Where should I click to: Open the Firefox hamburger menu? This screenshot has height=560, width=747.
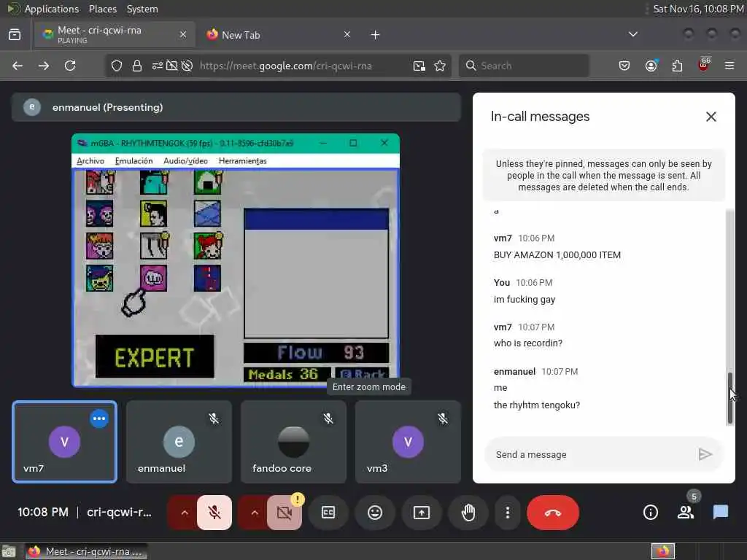[729, 66]
